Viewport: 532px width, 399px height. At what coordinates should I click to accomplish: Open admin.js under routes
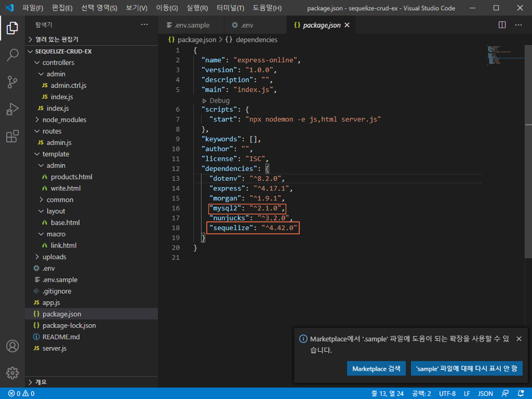[59, 142]
